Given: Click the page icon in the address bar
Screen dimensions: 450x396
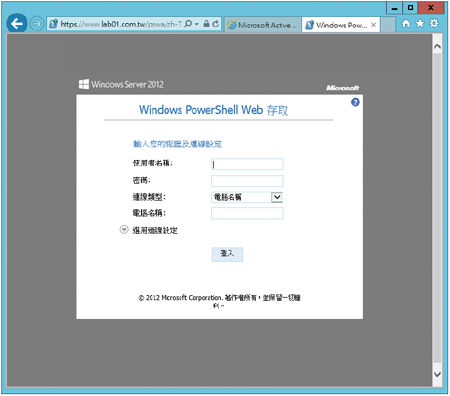Looking at the screenshot, I should point(53,24).
